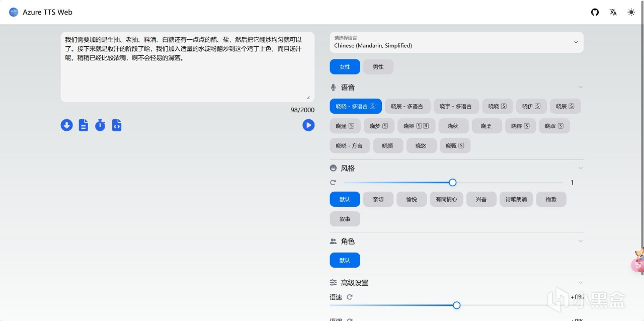
Task: Click the Azure TTS Web logo icon
Action: tap(14, 12)
